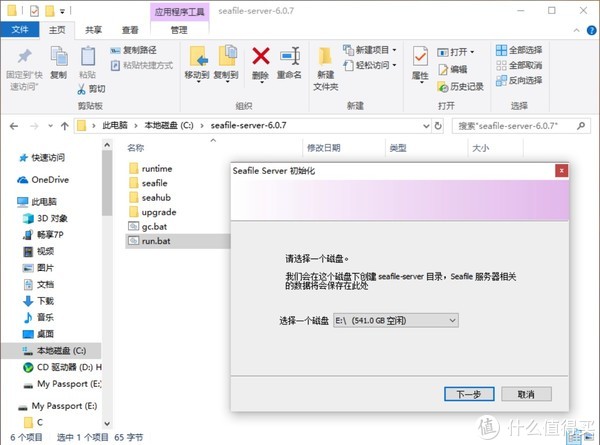Click the Application Tools contextual tab

pos(180,12)
